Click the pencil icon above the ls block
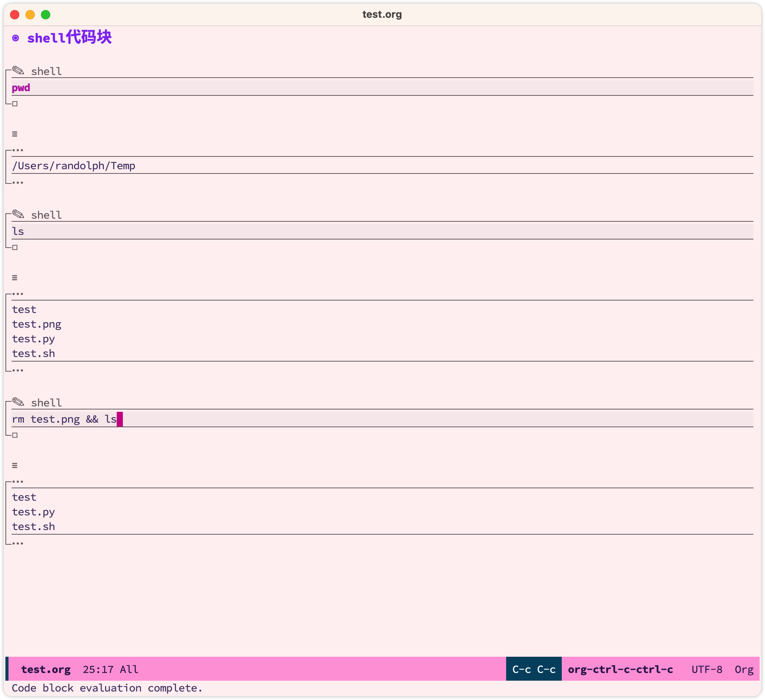The width and height of the screenshot is (765, 700). pyautogui.click(x=18, y=214)
